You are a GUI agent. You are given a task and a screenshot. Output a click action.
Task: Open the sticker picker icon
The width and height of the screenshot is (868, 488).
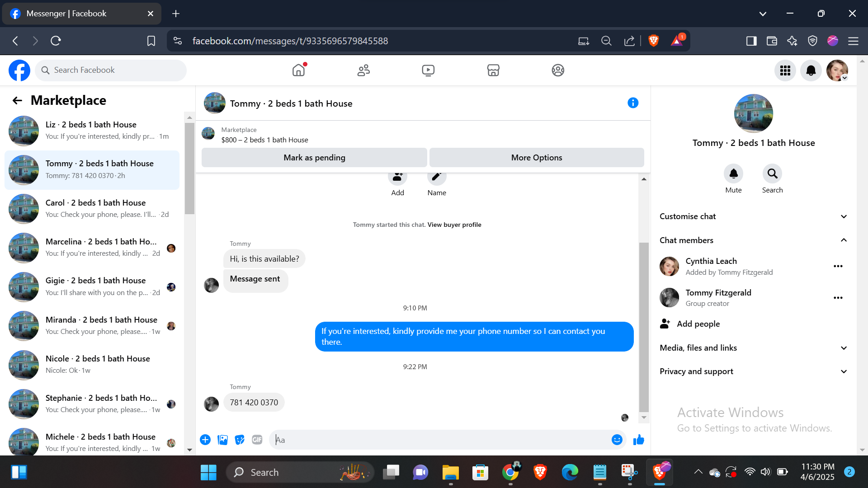point(240,440)
